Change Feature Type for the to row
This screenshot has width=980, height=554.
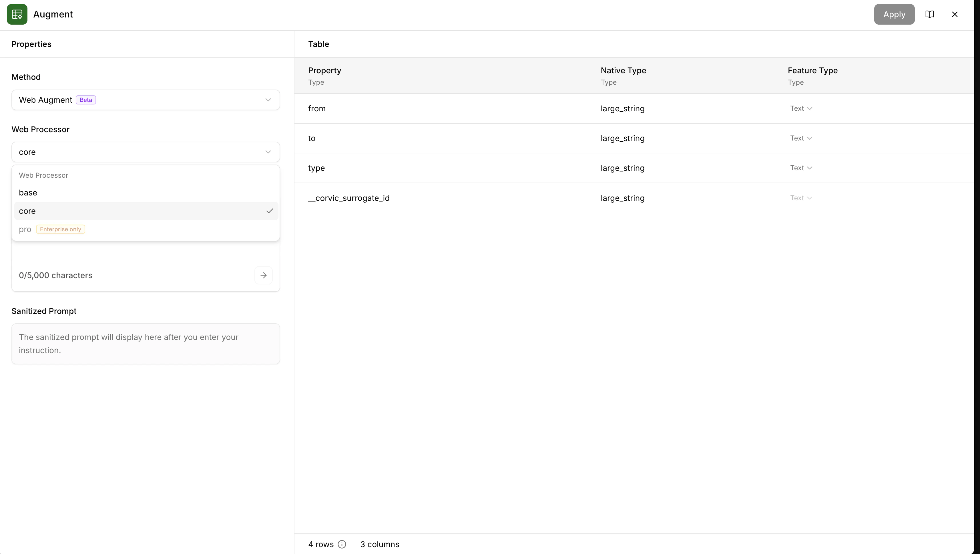(x=801, y=138)
